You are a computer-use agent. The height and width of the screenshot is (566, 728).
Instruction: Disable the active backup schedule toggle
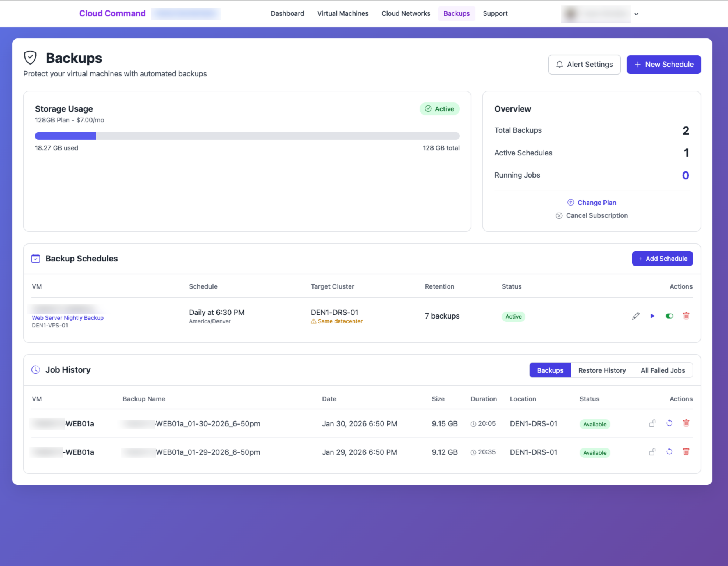coord(669,316)
